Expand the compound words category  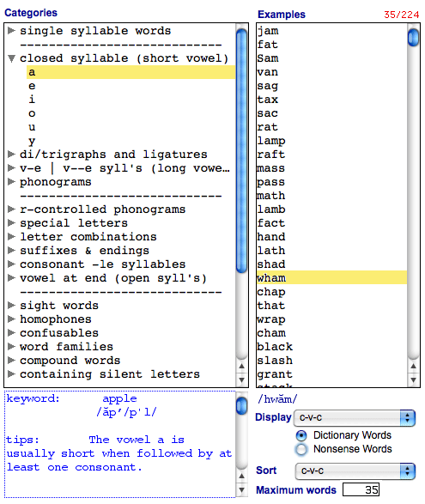pyautogui.click(x=11, y=361)
